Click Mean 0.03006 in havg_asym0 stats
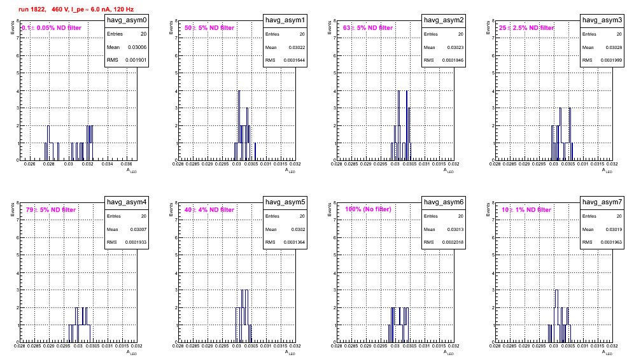The image size is (634, 364). pos(127,47)
